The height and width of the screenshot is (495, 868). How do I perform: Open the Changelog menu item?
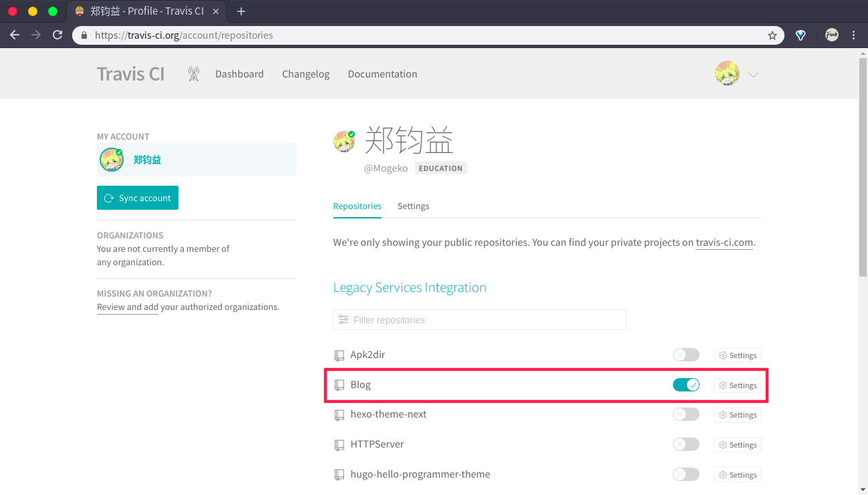coord(306,74)
